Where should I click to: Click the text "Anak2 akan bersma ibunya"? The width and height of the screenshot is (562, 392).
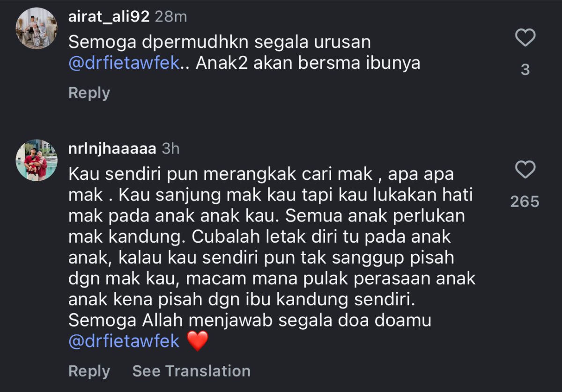308,63
